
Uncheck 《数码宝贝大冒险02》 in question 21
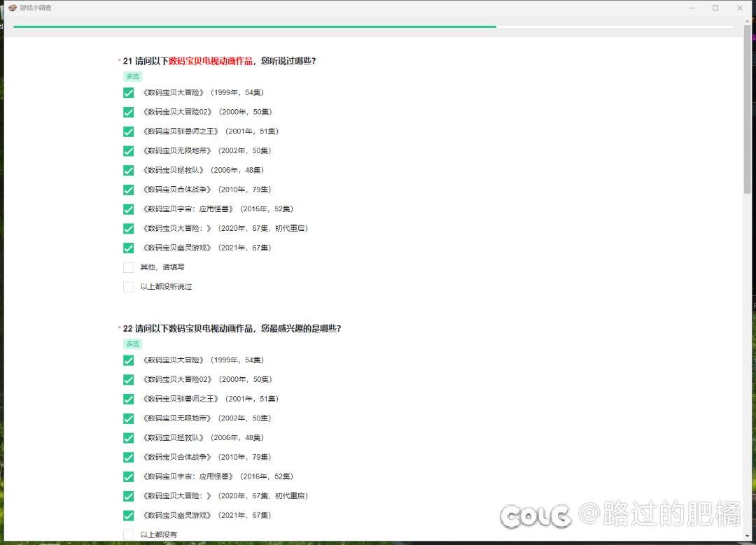click(128, 112)
